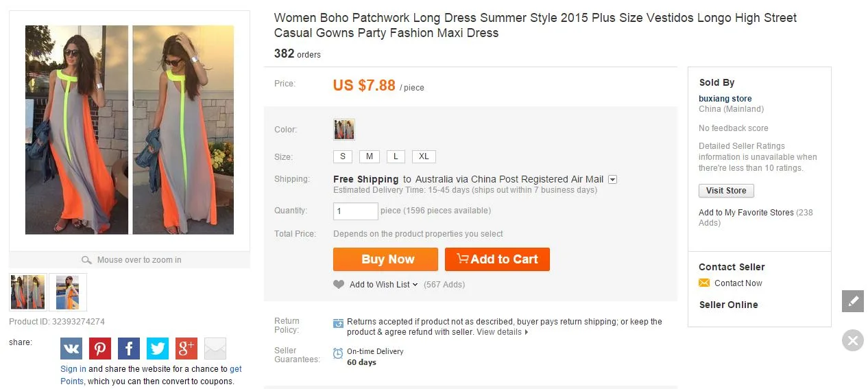Share product on Pinterest
Screen dimensions: 868x389
[x=100, y=349]
